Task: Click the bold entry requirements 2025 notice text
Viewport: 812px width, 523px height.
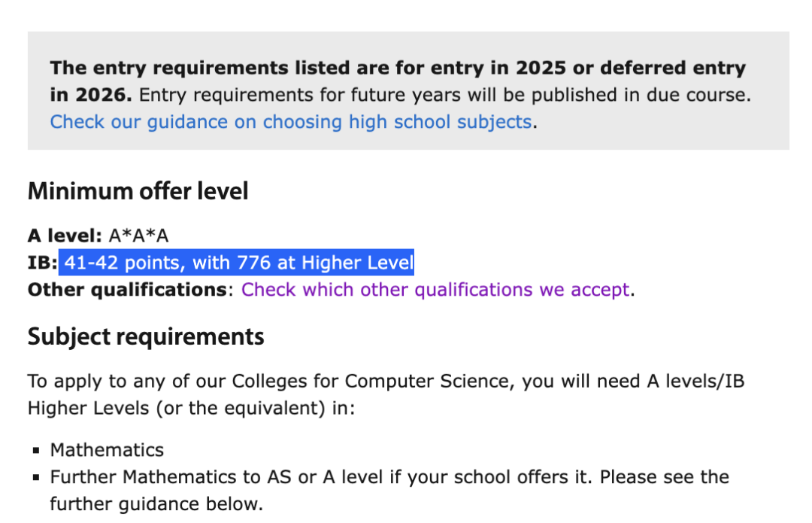Action: click(x=398, y=81)
